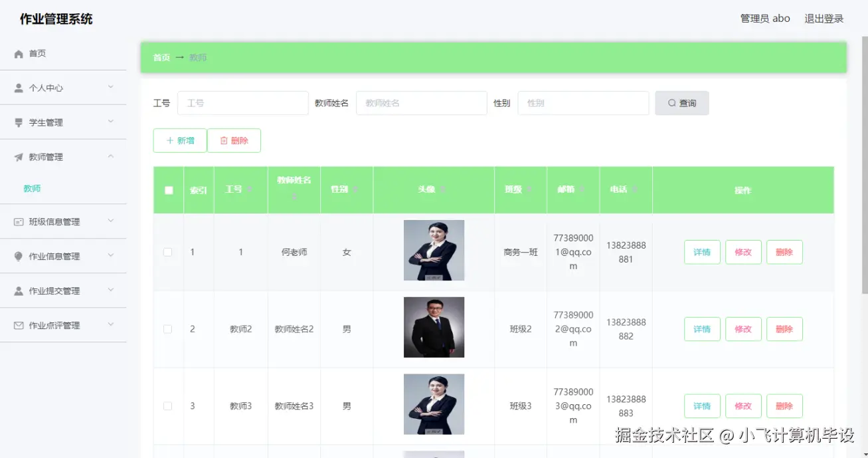Click the 作业提交管理 user icon

(19, 291)
